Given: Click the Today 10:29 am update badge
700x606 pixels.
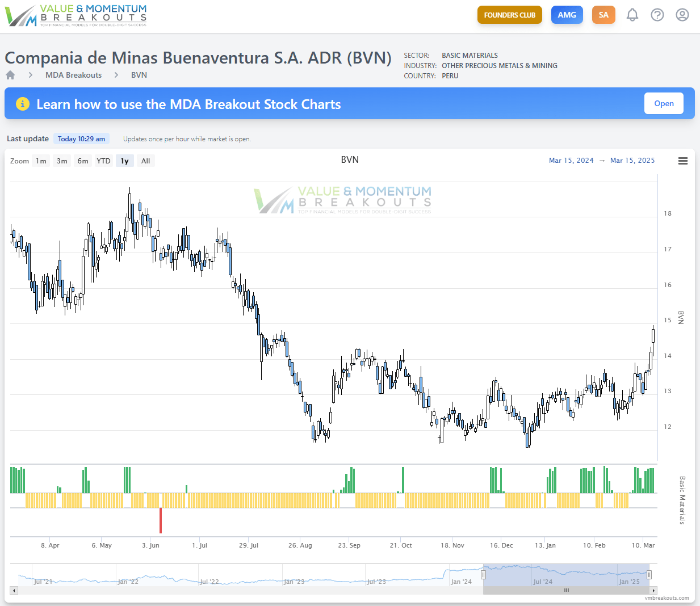Looking at the screenshot, I should 81,138.
